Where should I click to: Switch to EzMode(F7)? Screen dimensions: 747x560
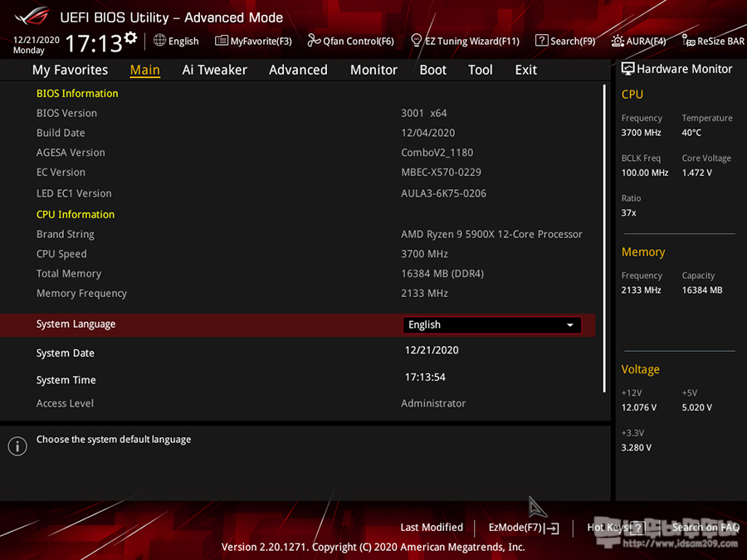pos(515,528)
